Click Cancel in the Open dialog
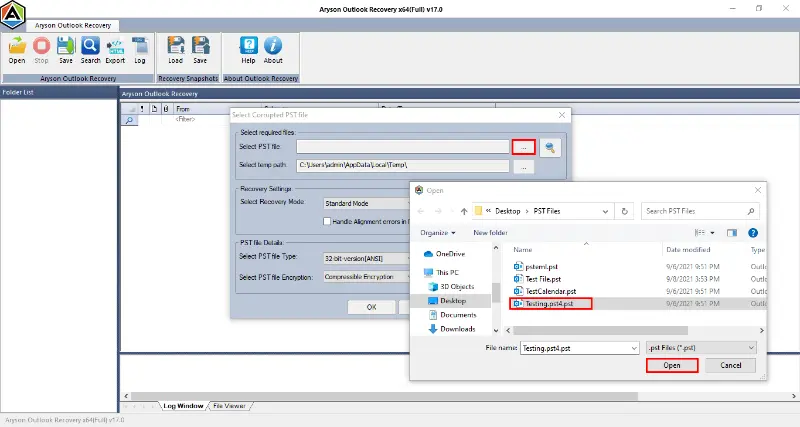 [x=731, y=365]
